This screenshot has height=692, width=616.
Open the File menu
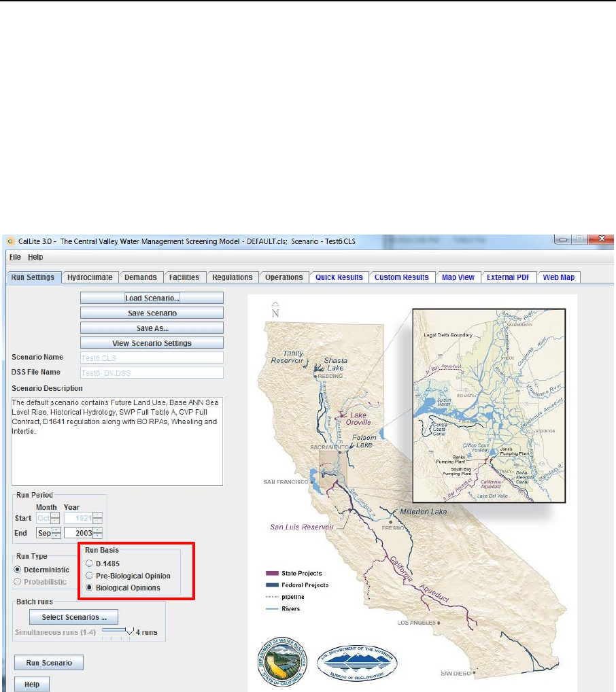pos(15,257)
